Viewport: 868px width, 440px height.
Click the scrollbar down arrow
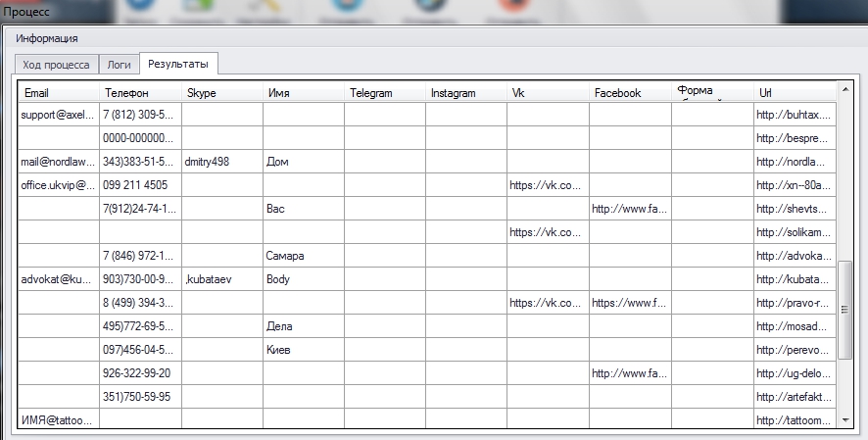[844, 420]
